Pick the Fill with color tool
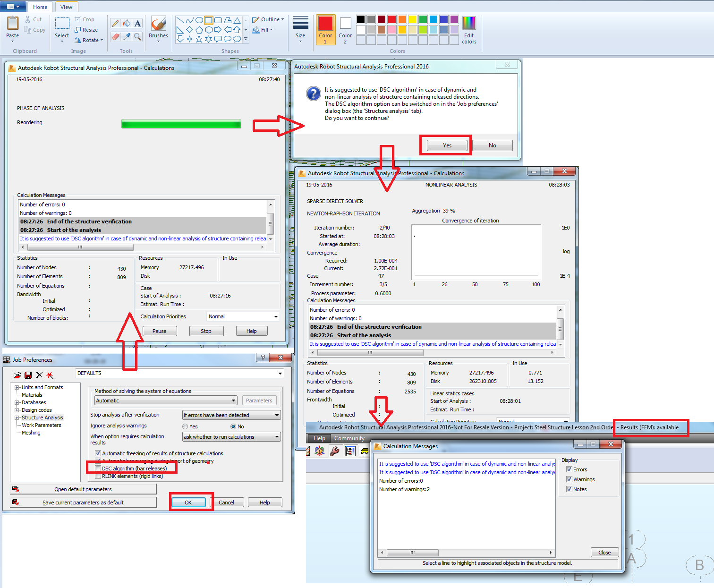This screenshot has width=714, height=588. [x=126, y=23]
